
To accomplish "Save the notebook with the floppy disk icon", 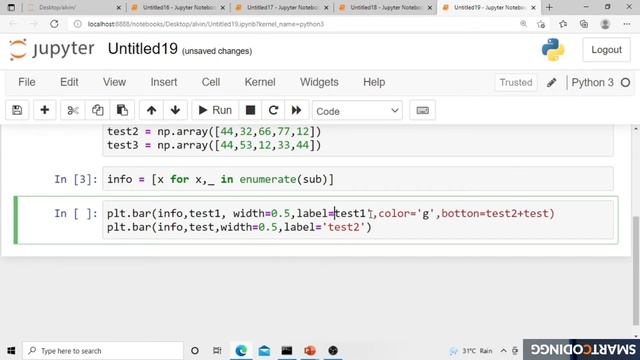I will [17, 110].
